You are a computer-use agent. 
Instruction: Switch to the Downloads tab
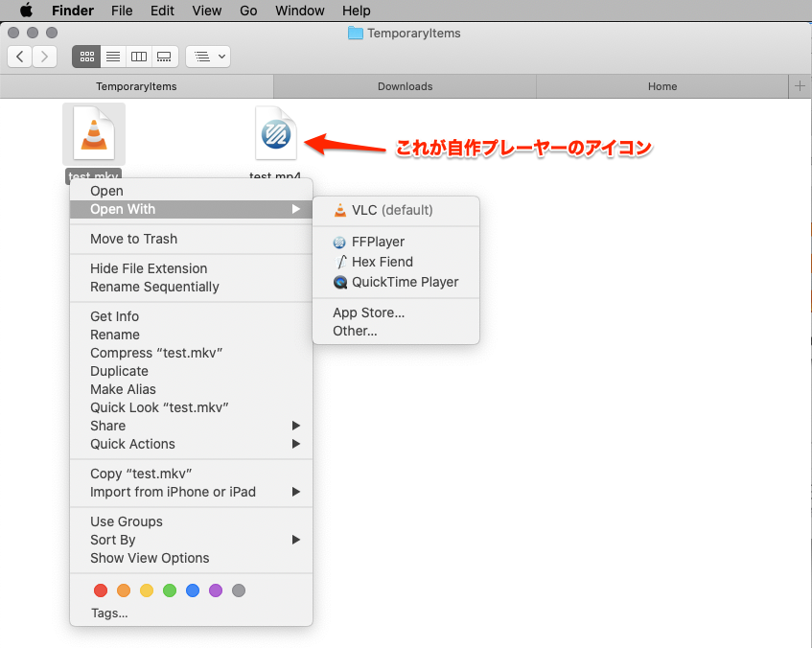[405, 86]
